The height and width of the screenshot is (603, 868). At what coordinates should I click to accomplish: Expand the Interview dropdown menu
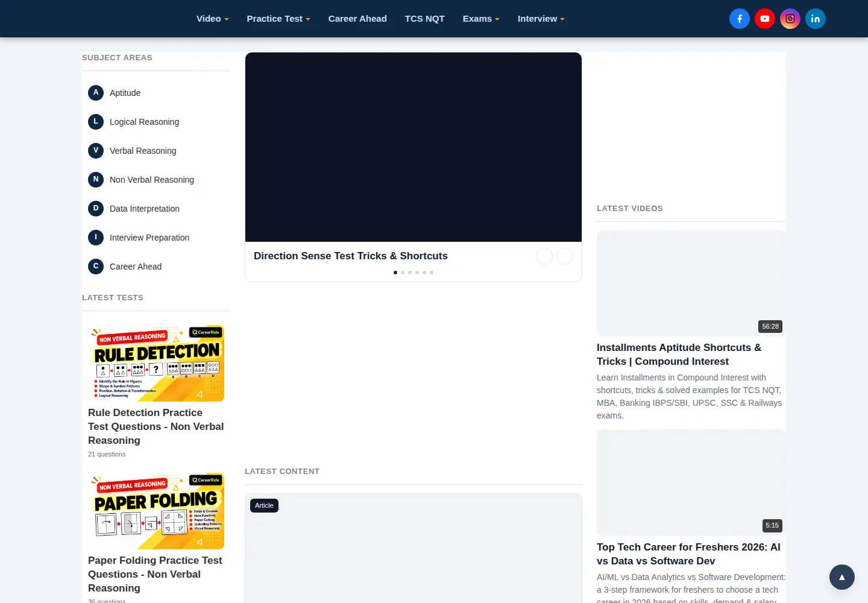pos(541,19)
